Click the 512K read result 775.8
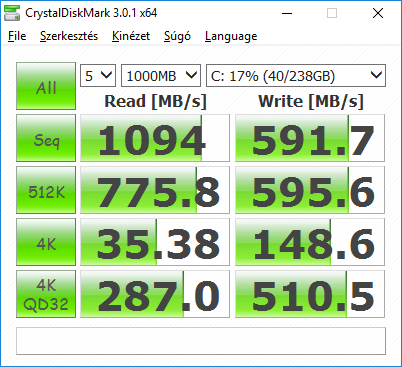This screenshot has height=367, width=402. coord(155,190)
